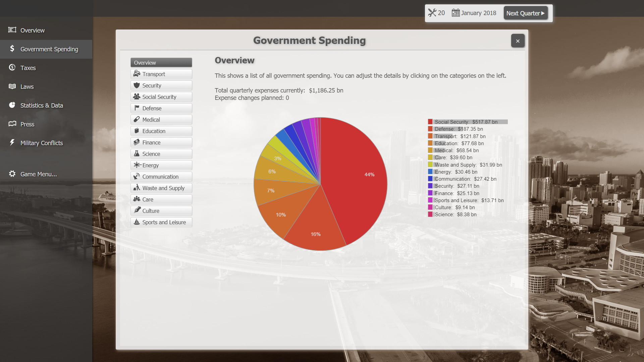Screen dimensions: 644x362
Task: Click the Transport category icon
Action: coord(137,73)
